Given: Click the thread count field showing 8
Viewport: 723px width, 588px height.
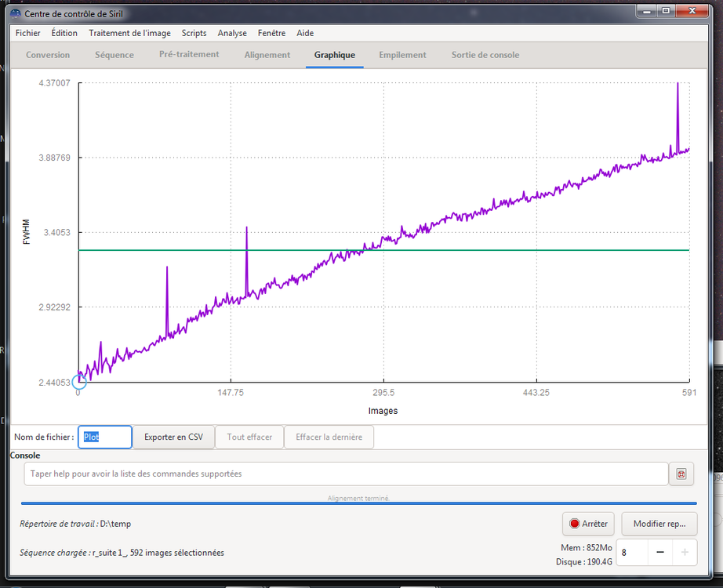Looking at the screenshot, I should point(632,553).
